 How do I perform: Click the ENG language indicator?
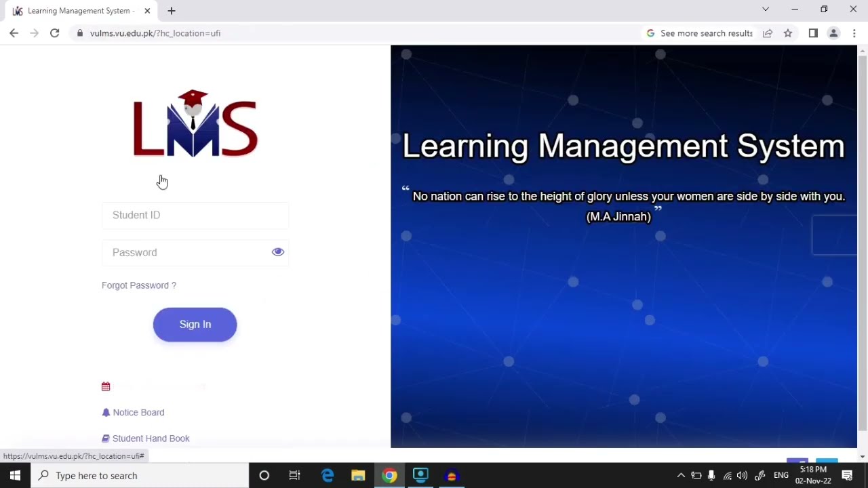point(781,476)
